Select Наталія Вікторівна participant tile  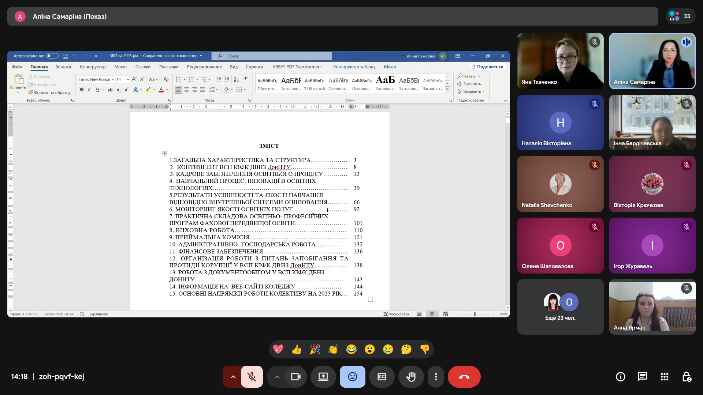560,122
